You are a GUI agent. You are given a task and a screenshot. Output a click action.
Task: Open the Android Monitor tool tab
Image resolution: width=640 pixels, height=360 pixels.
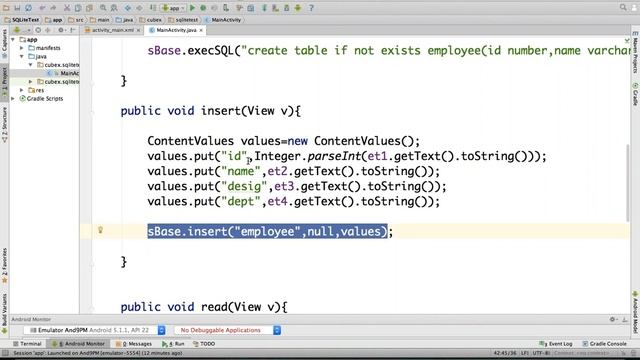click(x=78, y=344)
